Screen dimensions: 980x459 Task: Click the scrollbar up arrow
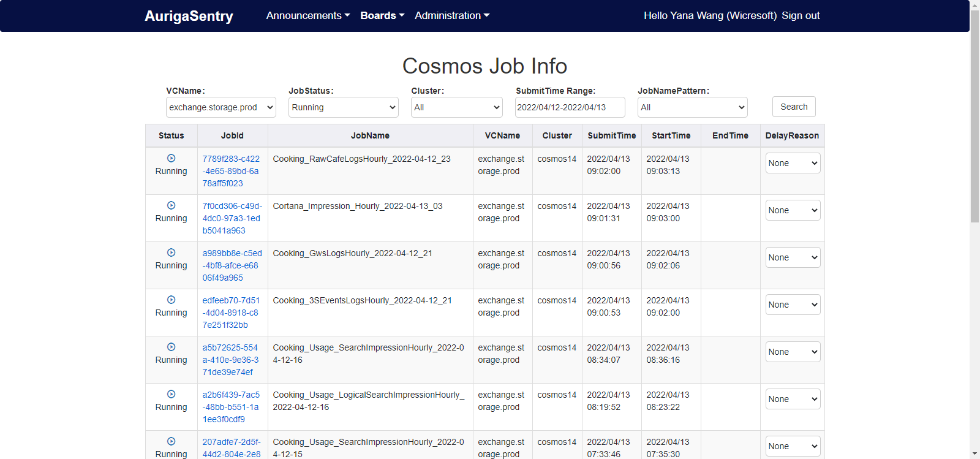click(974, 5)
